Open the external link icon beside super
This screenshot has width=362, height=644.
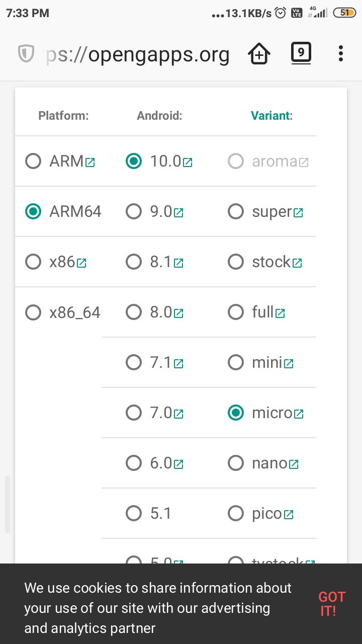(x=298, y=213)
